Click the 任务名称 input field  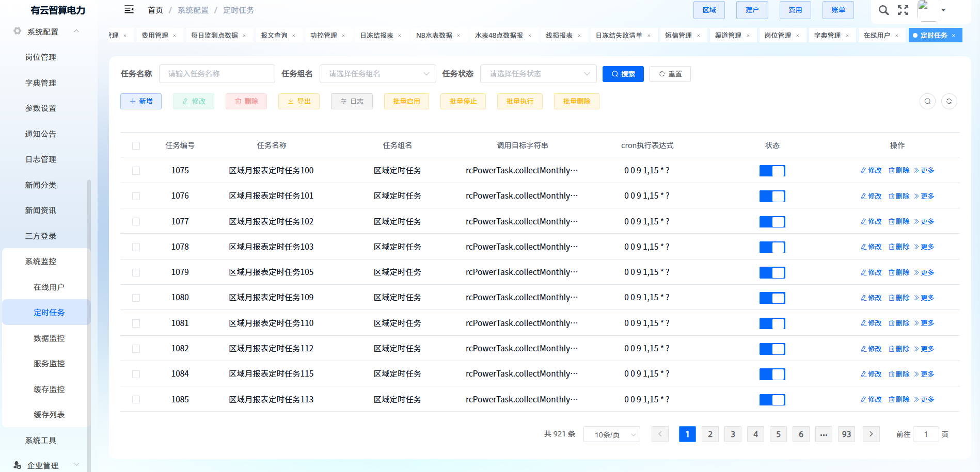click(217, 74)
